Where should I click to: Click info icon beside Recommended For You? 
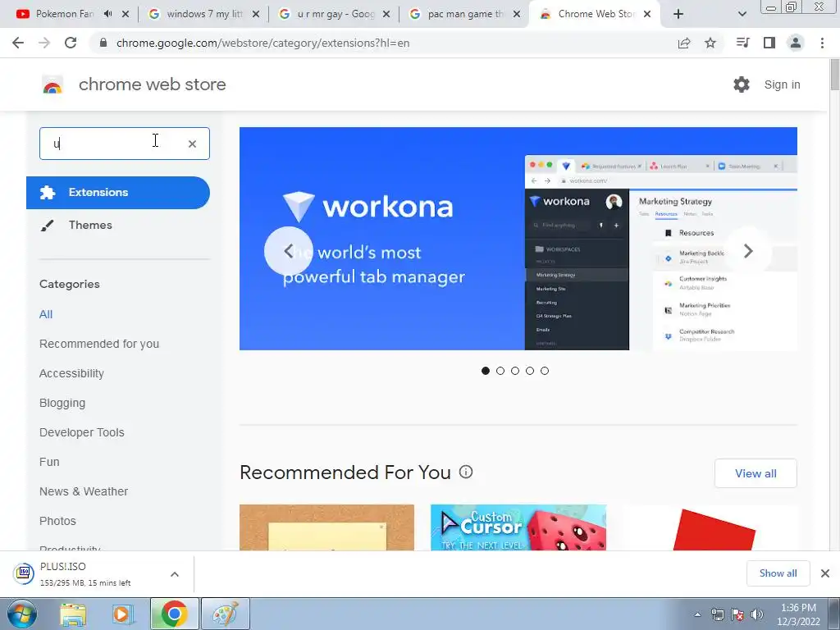pyautogui.click(x=466, y=472)
